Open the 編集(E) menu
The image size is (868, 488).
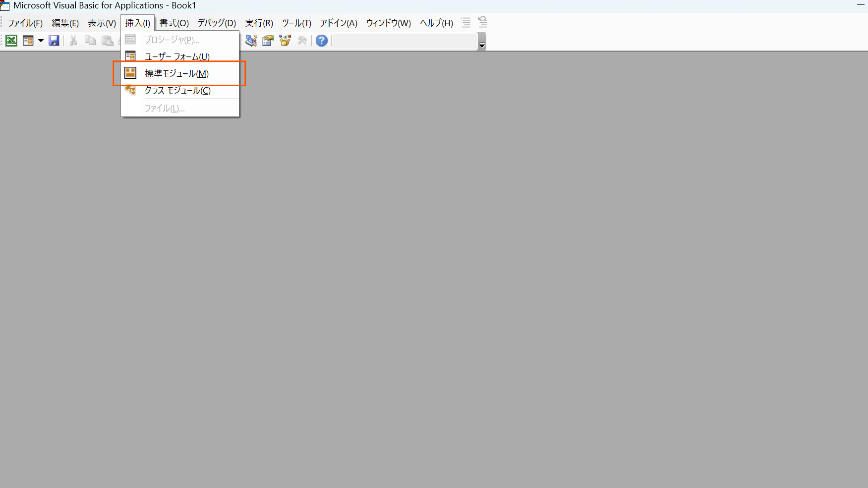pos(65,23)
